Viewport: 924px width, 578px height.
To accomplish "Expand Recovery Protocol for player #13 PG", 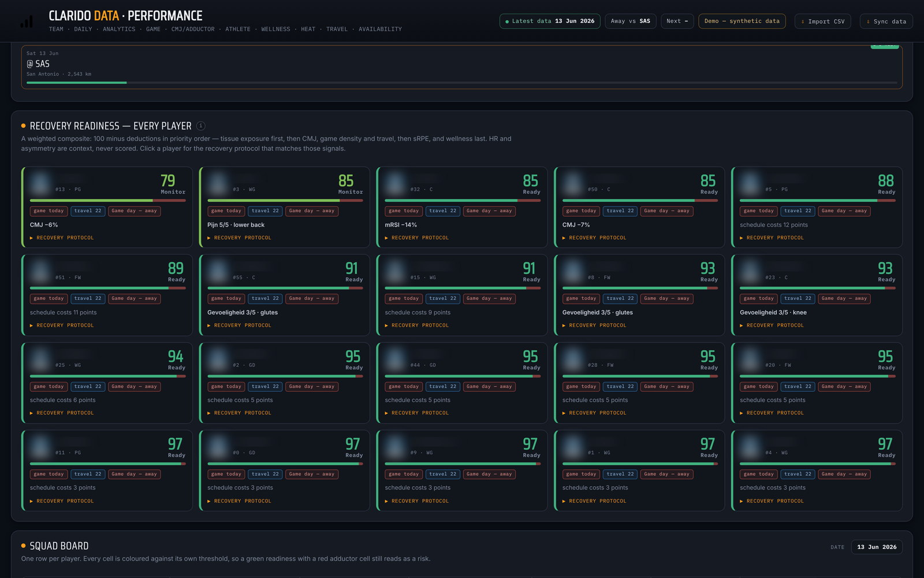I will [62, 238].
